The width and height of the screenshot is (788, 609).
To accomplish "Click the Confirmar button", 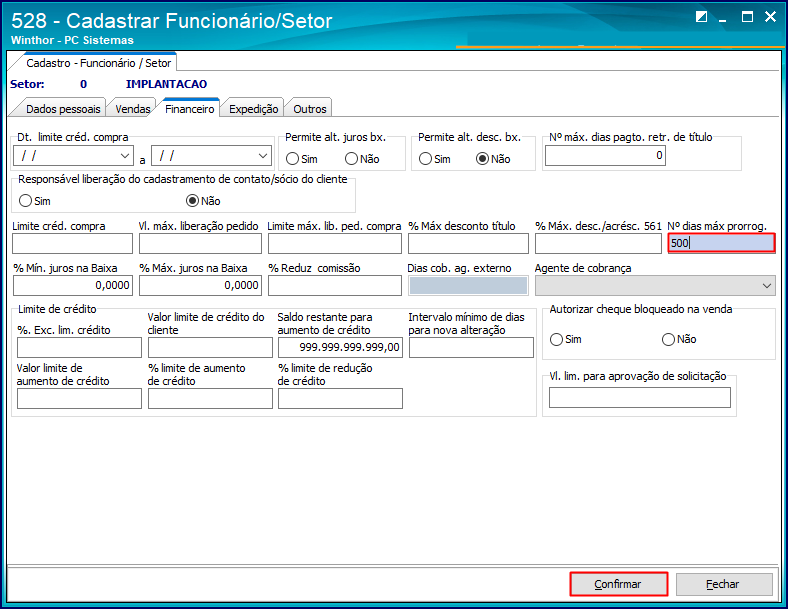I will click(618, 584).
